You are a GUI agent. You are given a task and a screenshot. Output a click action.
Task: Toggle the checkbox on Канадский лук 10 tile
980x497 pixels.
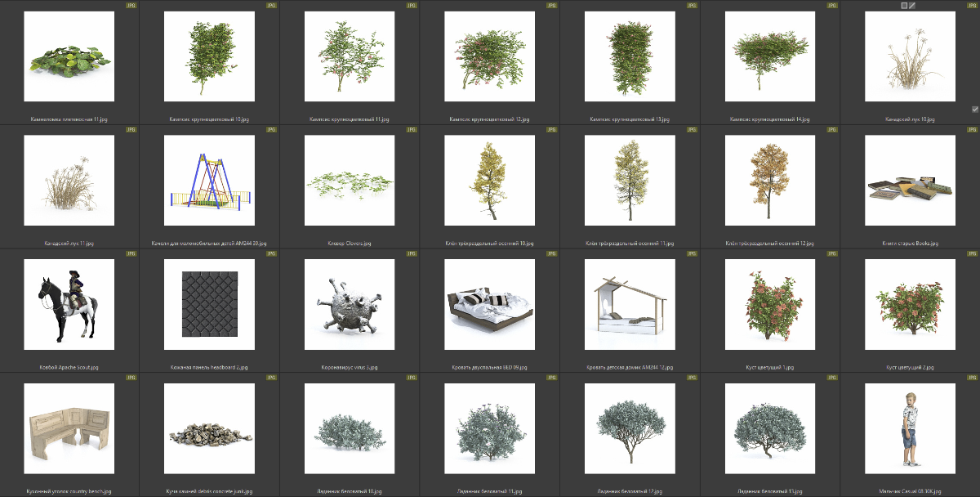975,109
